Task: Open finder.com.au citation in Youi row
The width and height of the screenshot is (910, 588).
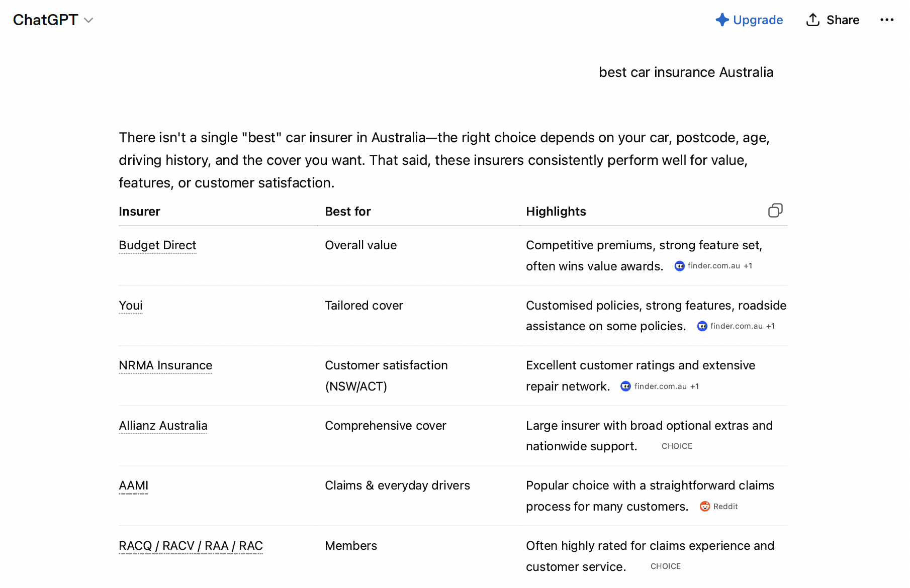Action: tap(736, 326)
